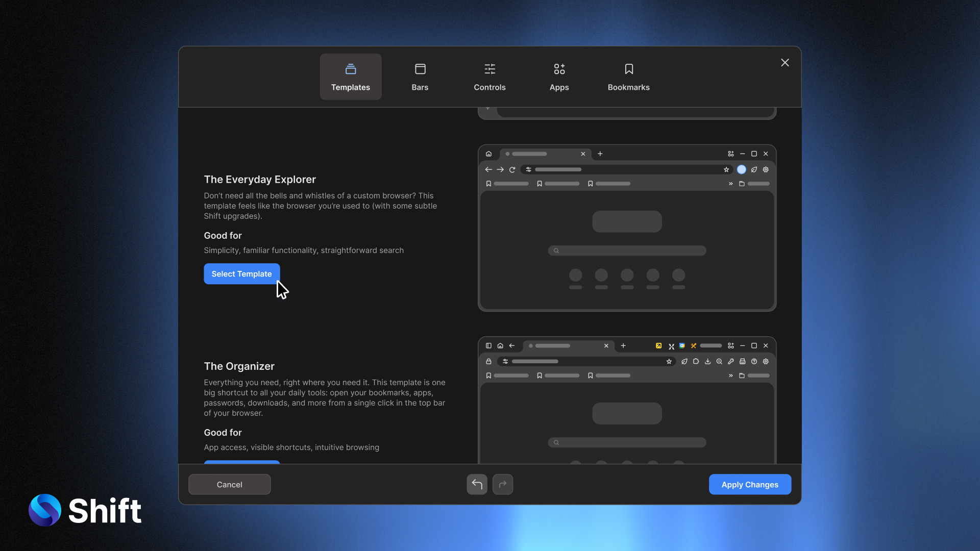Open the Apps customization section

pyautogui.click(x=559, y=77)
